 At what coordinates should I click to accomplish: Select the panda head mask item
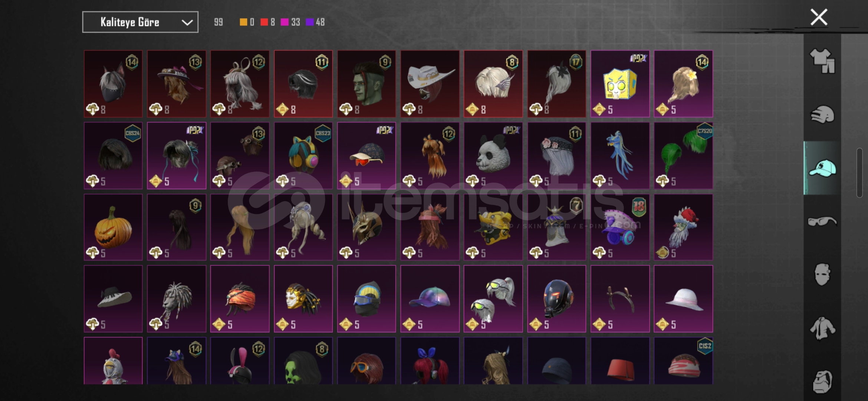click(x=493, y=156)
